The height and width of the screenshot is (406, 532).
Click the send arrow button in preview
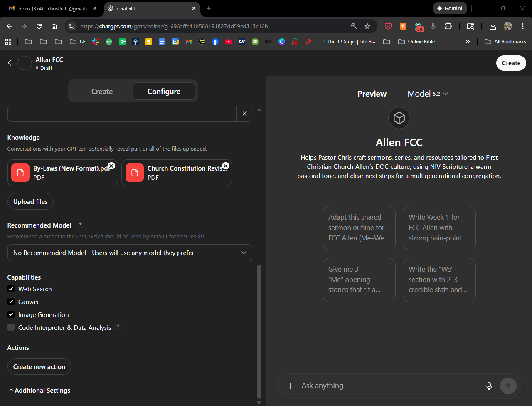508,386
